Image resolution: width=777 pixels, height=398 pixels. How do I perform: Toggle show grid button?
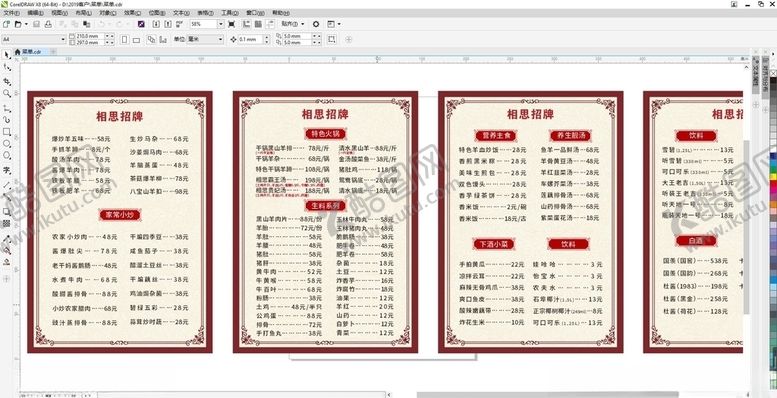click(x=258, y=24)
